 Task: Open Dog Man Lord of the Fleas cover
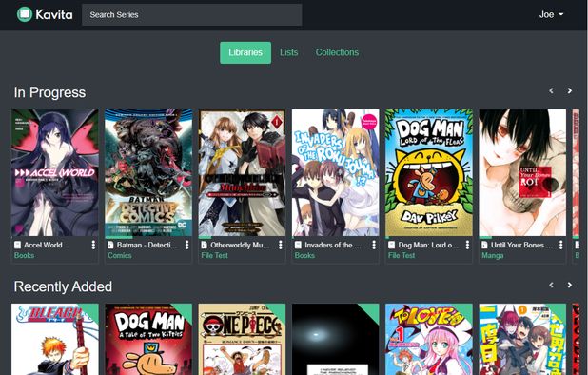click(429, 173)
